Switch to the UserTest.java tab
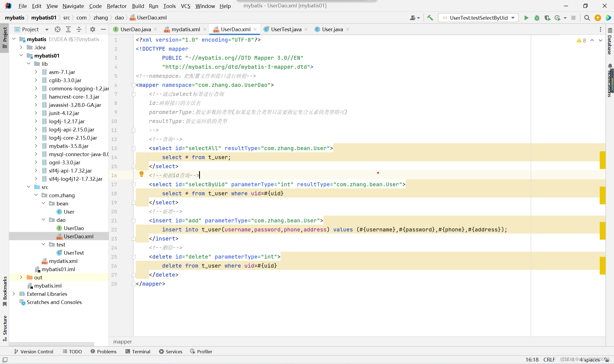The height and width of the screenshot is (364, 614). pos(286,29)
